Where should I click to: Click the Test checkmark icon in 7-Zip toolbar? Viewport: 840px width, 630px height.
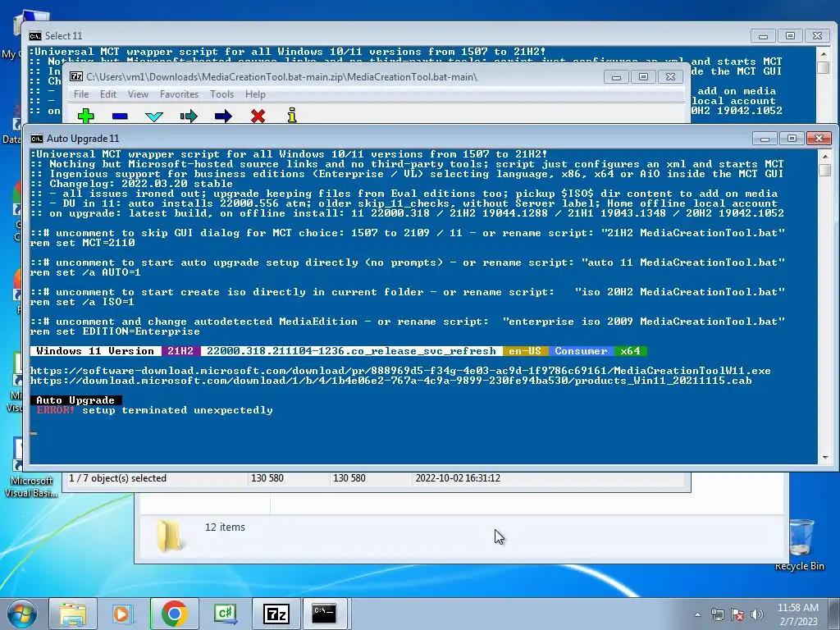pyautogui.click(x=154, y=116)
